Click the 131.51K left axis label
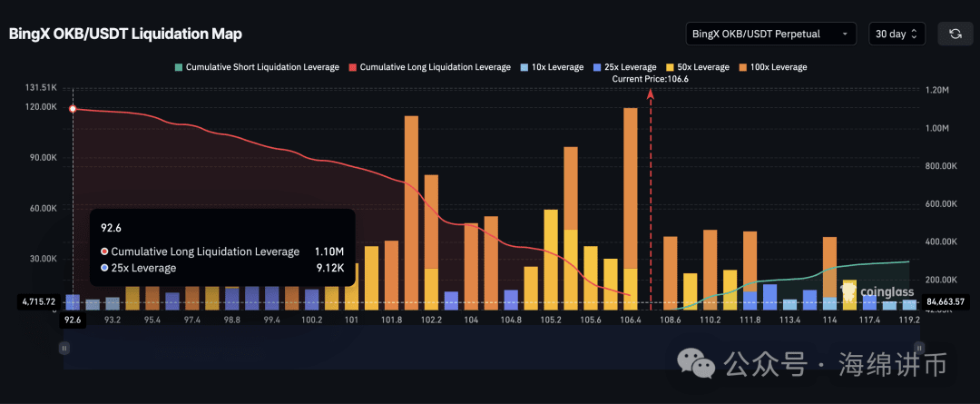The width and height of the screenshot is (980, 404). pos(39,87)
